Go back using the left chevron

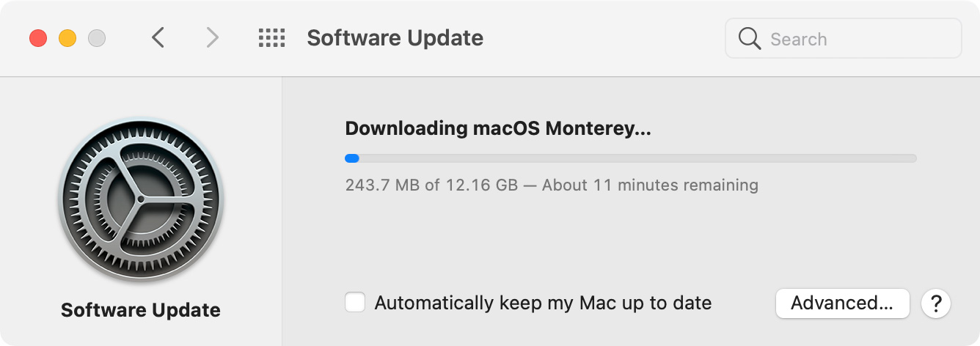point(158,38)
